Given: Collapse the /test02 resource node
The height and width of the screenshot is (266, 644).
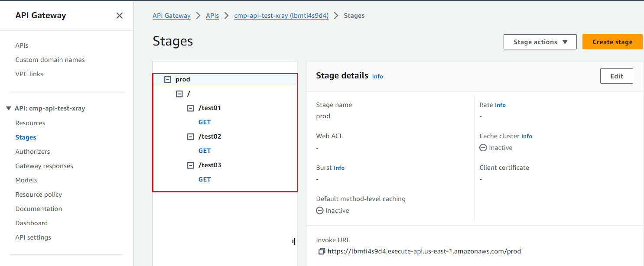Looking at the screenshot, I should pyautogui.click(x=190, y=137).
